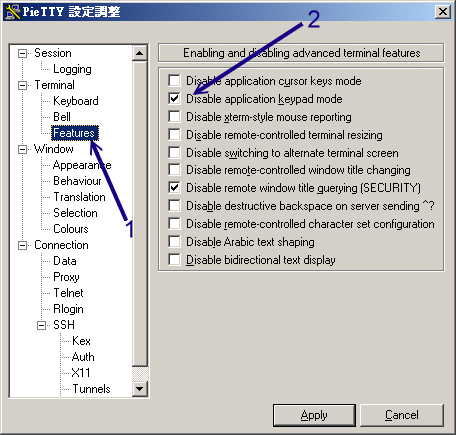456x435 pixels.
Task: Open Data settings
Action: point(65,261)
